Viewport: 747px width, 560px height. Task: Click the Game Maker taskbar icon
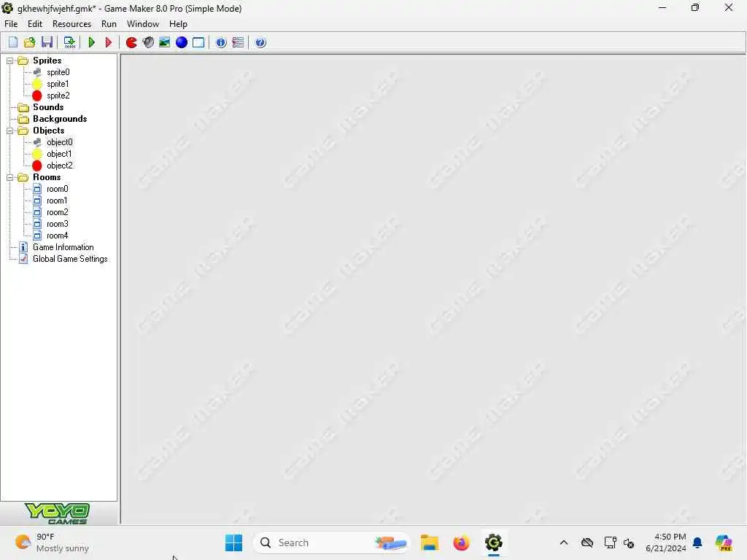[x=494, y=542]
